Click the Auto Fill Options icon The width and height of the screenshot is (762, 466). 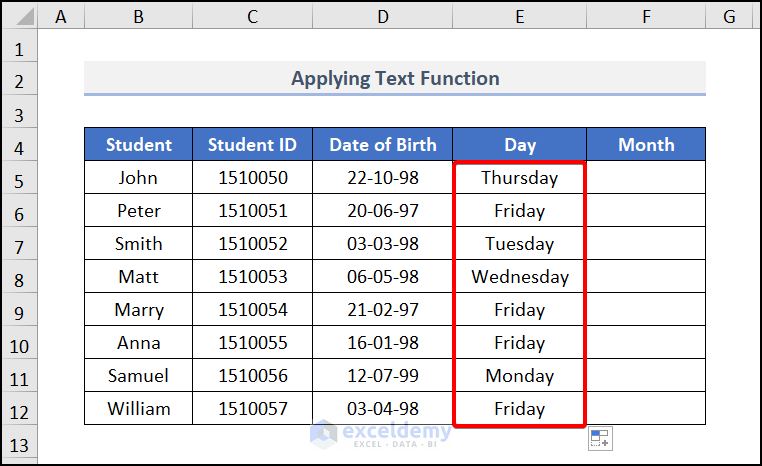coord(600,439)
